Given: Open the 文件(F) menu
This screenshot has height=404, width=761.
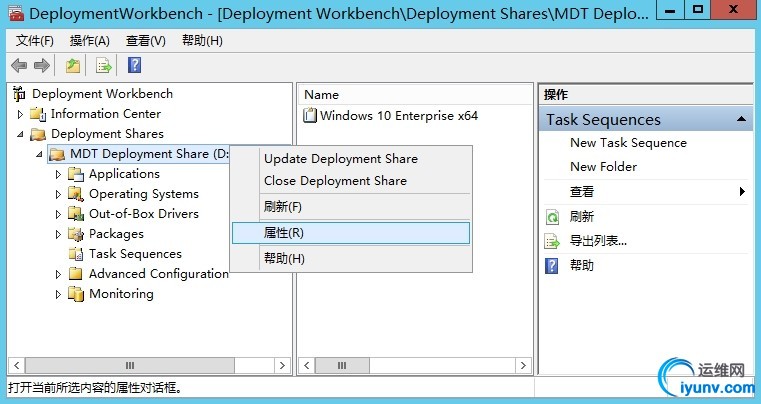Looking at the screenshot, I should [35, 41].
